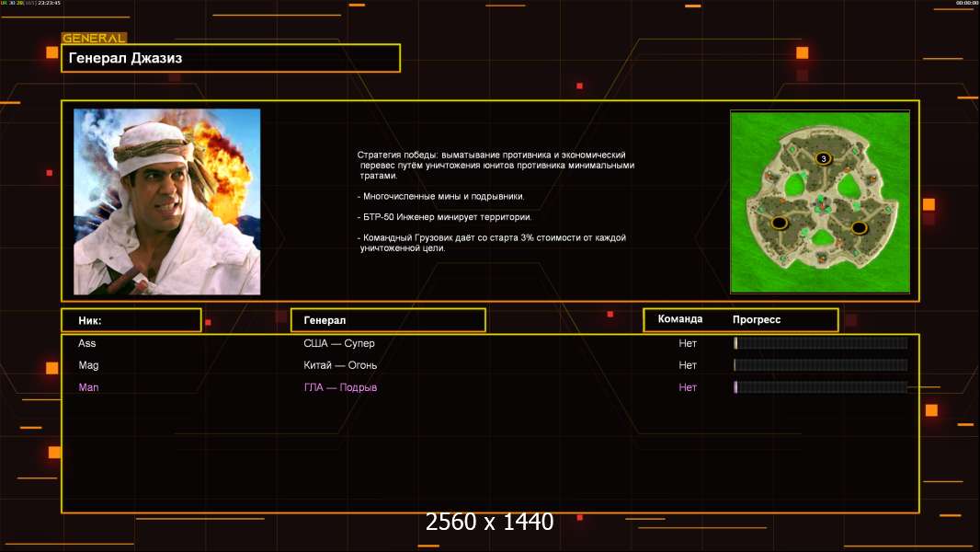This screenshot has width=980, height=552.
Task: Click the "Ник:" column header
Action: tap(131, 320)
